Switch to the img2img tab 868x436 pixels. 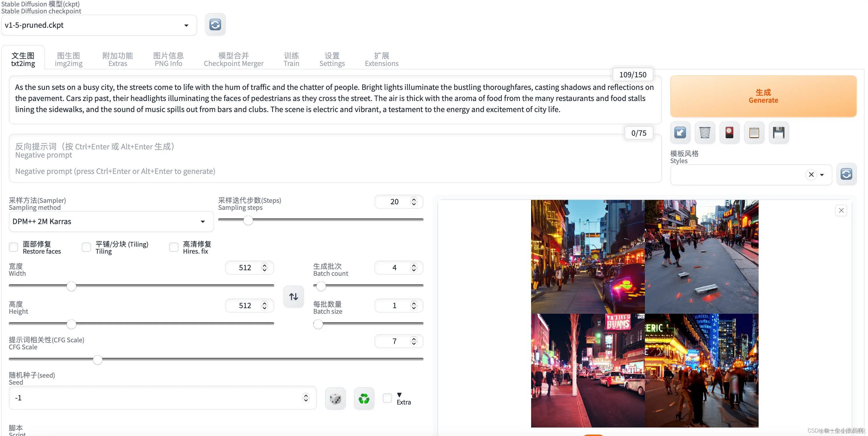[x=69, y=59]
